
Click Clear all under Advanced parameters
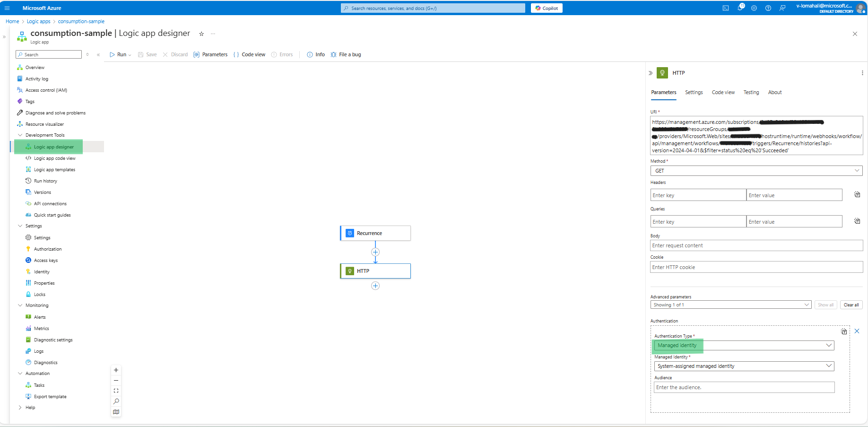(851, 305)
